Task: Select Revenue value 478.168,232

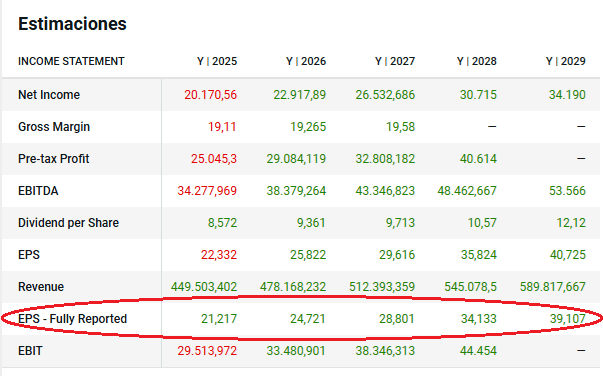Action: click(293, 286)
